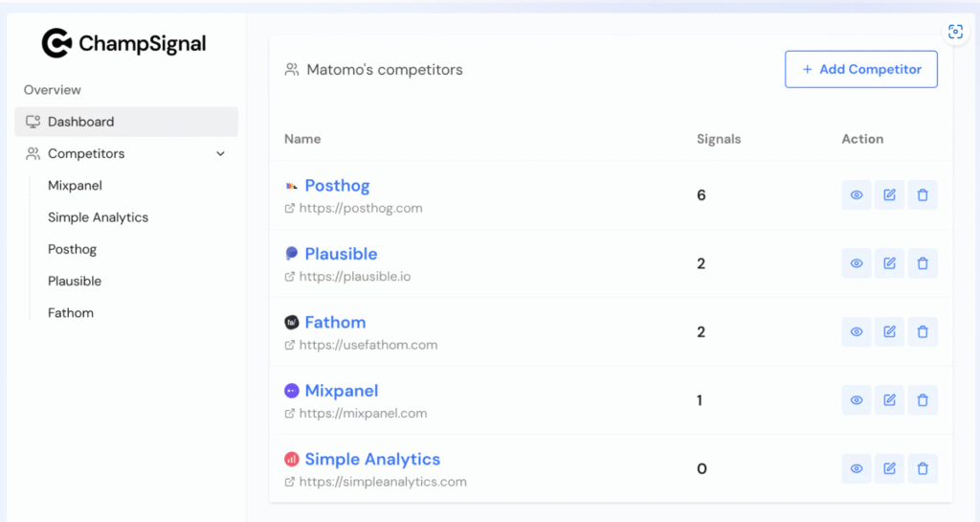The height and width of the screenshot is (522, 980).
Task: Click the Plausible logo icon in table
Action: [291, 253]
